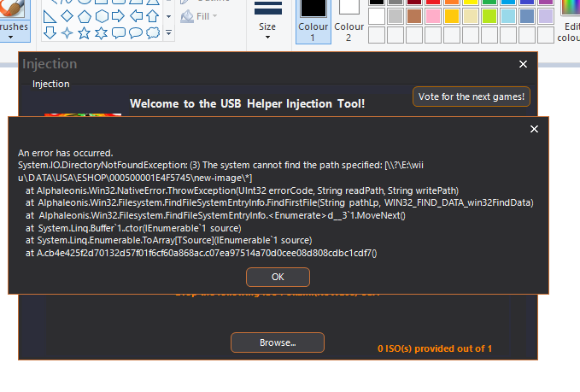This screenshot has height=392, width=580.
Task: Select the right triangle shape in Paint
Action: 50,16
